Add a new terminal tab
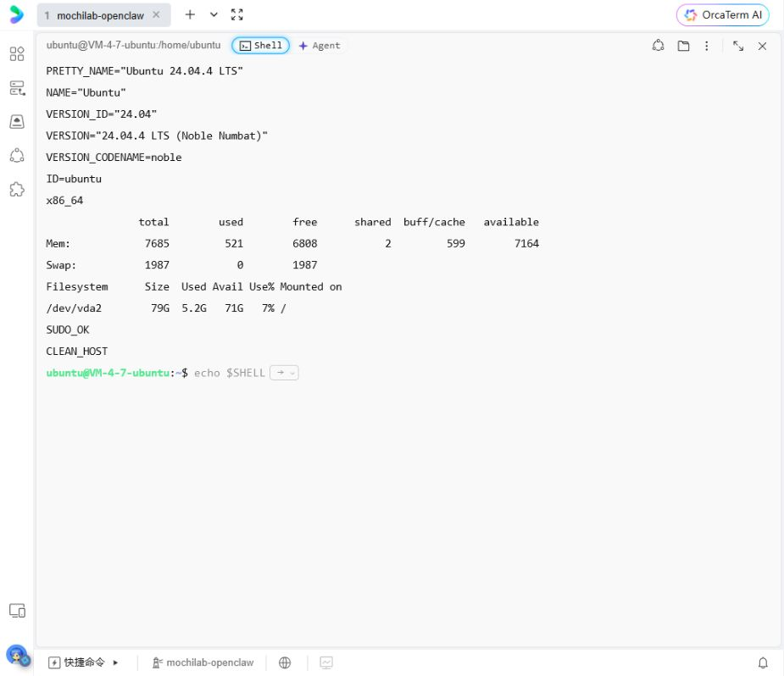This screenshot has width=784, height=676. click(x=190, y=14)
